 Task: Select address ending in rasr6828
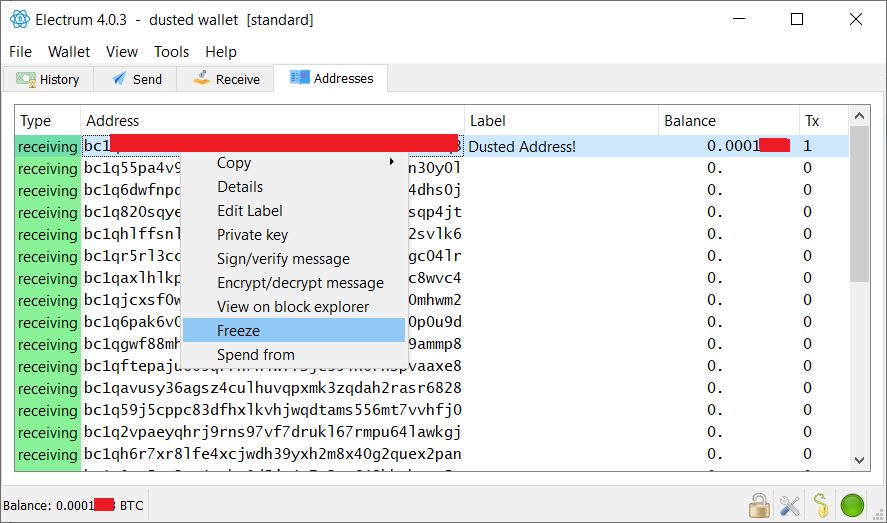click(x=273, y=388)
